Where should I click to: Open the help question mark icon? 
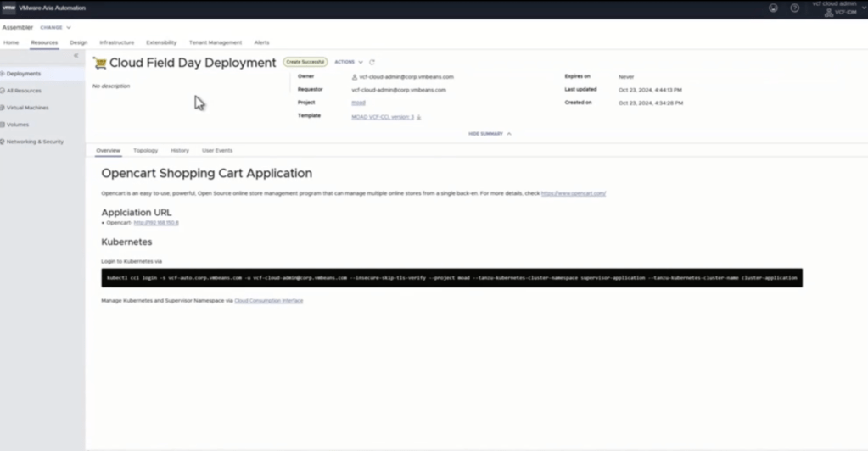pos(795,8)
